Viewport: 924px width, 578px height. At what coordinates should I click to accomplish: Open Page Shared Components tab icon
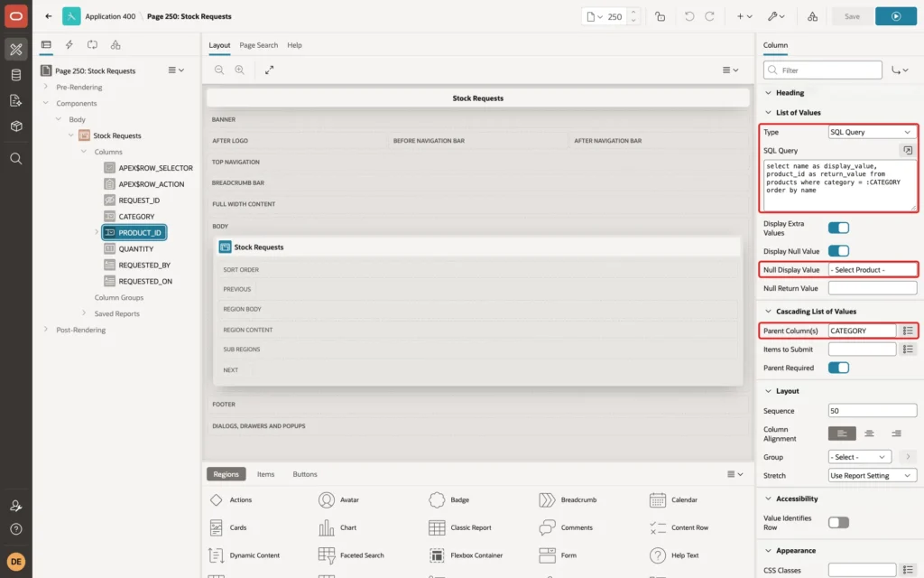pyautogui.click(x=115, y=45)
